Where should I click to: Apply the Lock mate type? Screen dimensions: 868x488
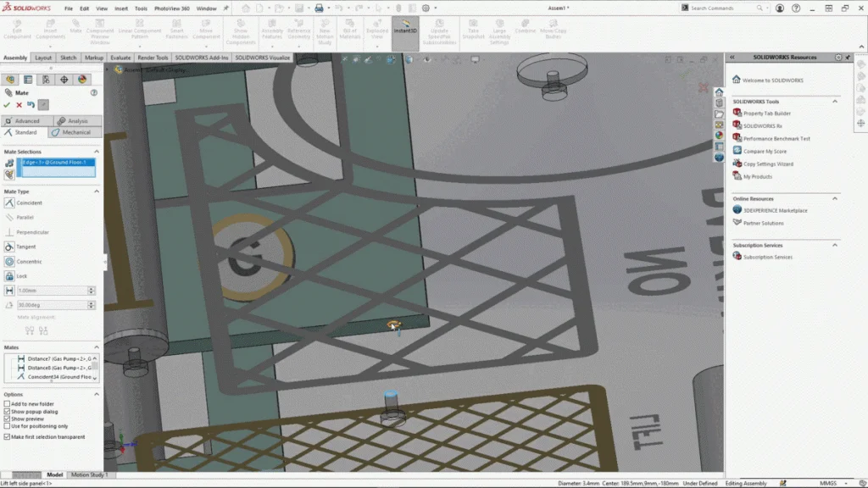(22, 276)
